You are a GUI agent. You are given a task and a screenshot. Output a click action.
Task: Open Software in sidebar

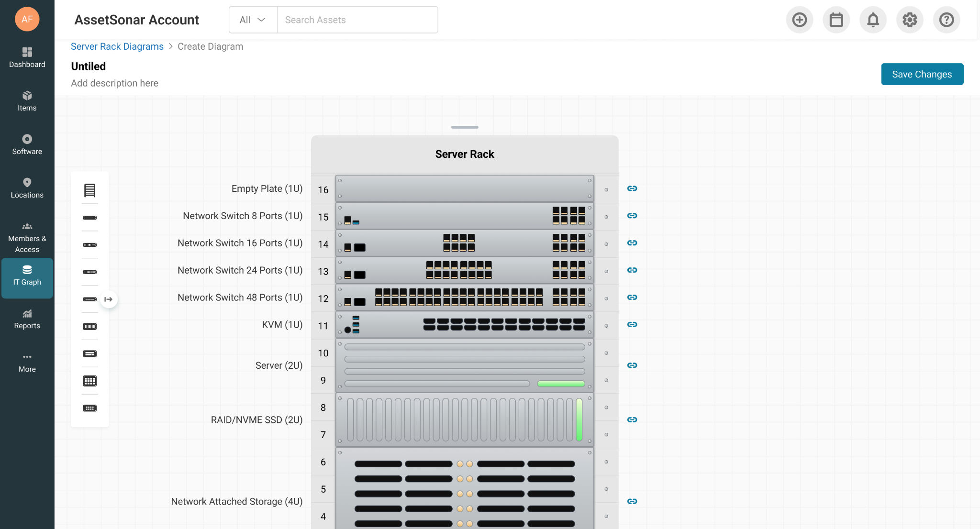click(27, 145)
